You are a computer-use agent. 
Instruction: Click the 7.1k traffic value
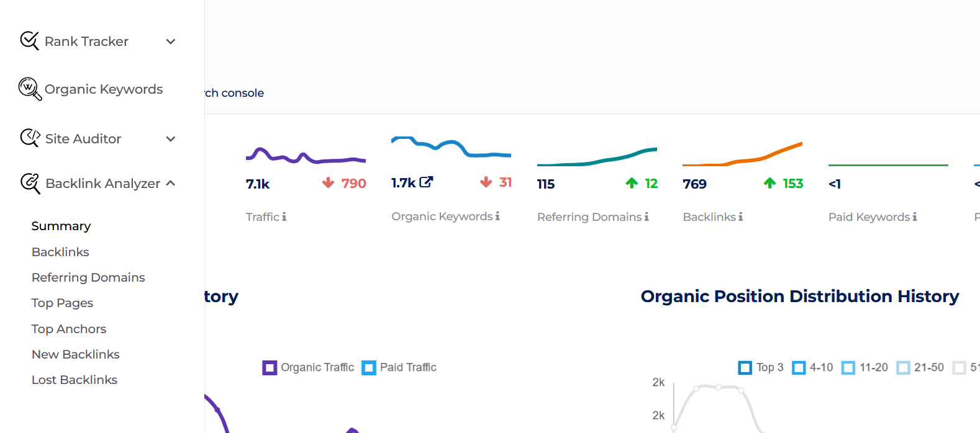coord(258,184)
